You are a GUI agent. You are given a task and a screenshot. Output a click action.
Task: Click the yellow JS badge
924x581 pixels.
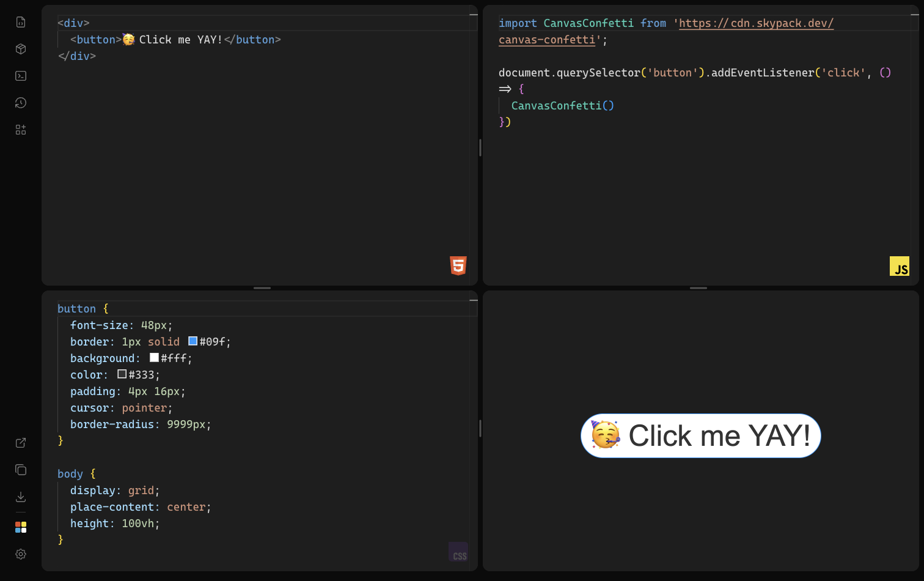(900, 266)
